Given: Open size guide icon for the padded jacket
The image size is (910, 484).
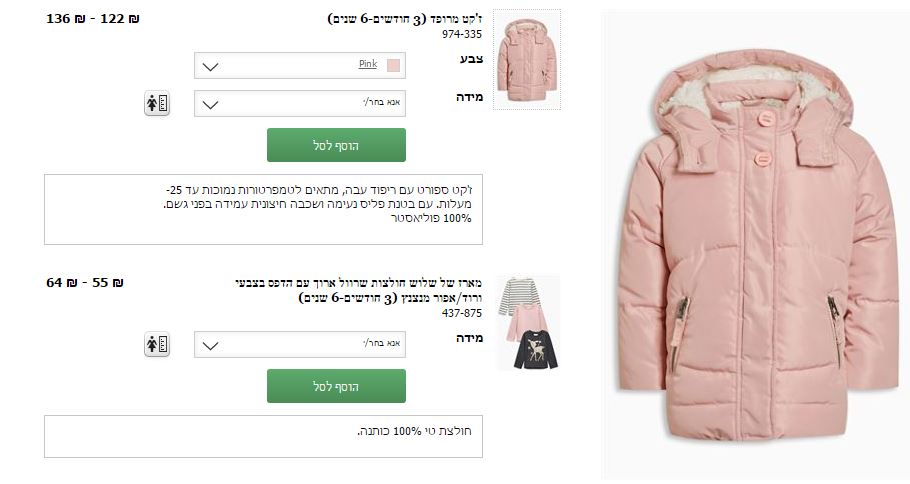Looking at the screenshot, I should [157, 103].
